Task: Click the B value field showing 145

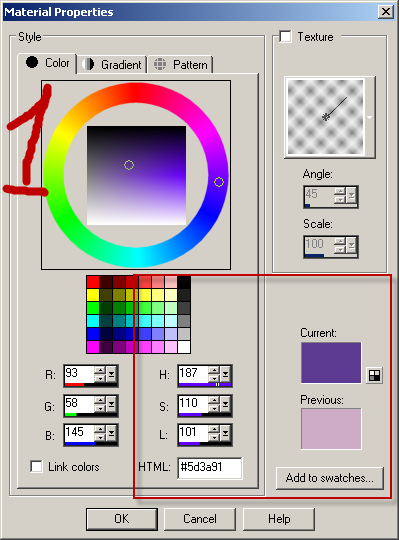Action: coord(79,432)
